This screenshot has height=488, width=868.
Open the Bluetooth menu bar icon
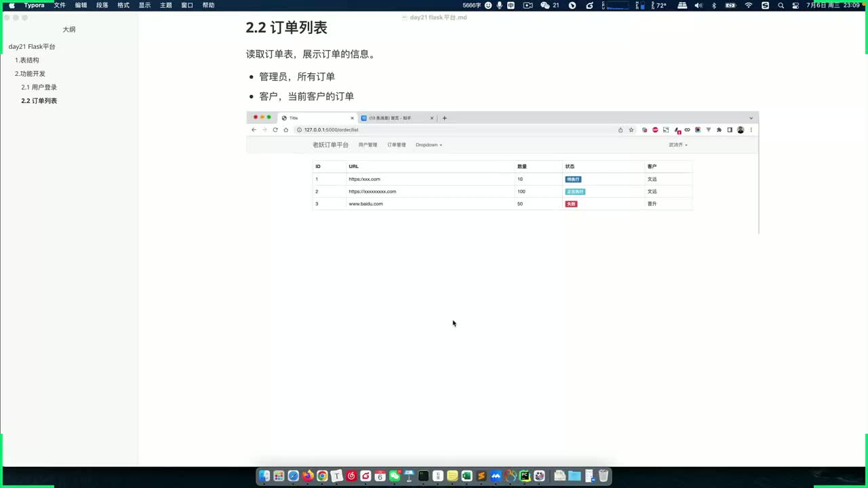(x=714, y=5)
